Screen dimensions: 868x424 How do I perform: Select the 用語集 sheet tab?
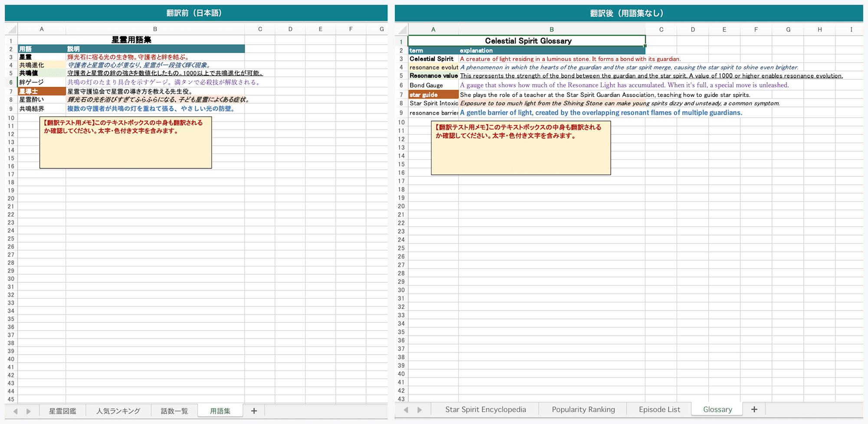pos(220,411)
